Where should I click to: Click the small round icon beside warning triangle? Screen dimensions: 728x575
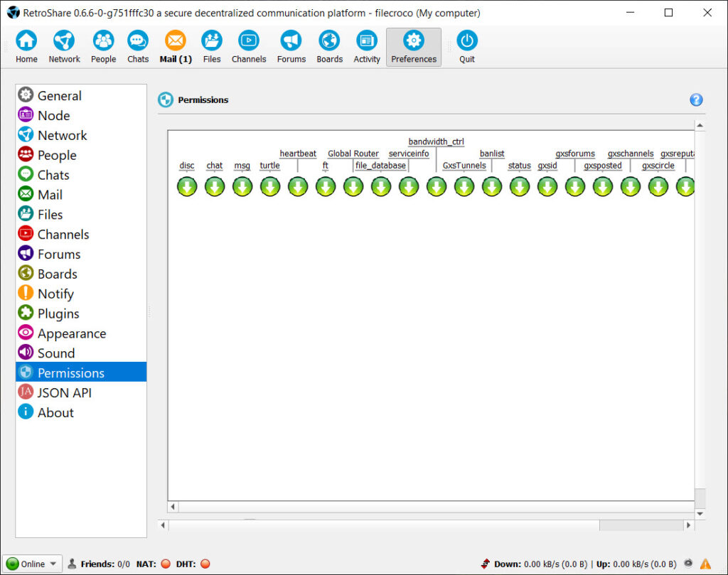688,564
